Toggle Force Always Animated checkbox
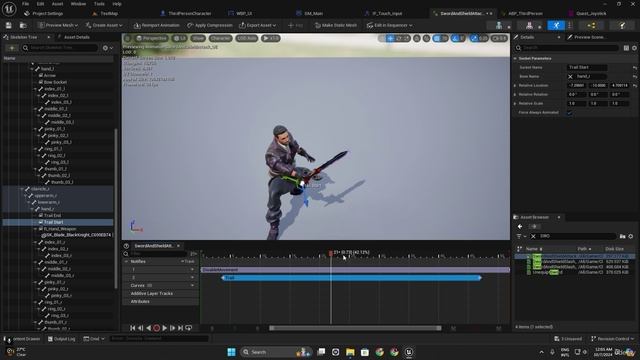 [x=569, y=113]
